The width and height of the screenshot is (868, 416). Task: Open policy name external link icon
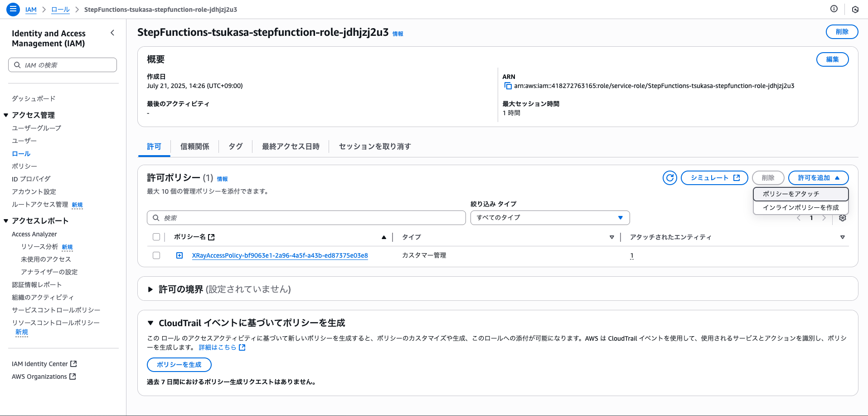[211, 237]
